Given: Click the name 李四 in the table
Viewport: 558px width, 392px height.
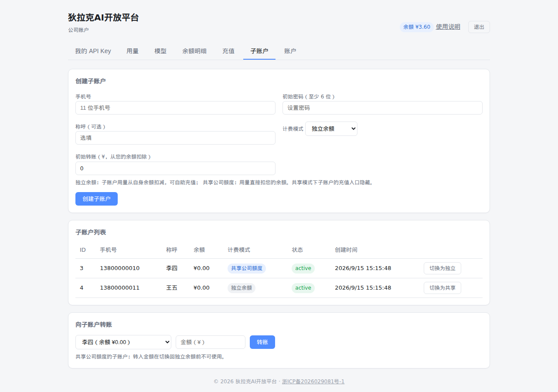Looking at the screenshot, I should 172,268.
